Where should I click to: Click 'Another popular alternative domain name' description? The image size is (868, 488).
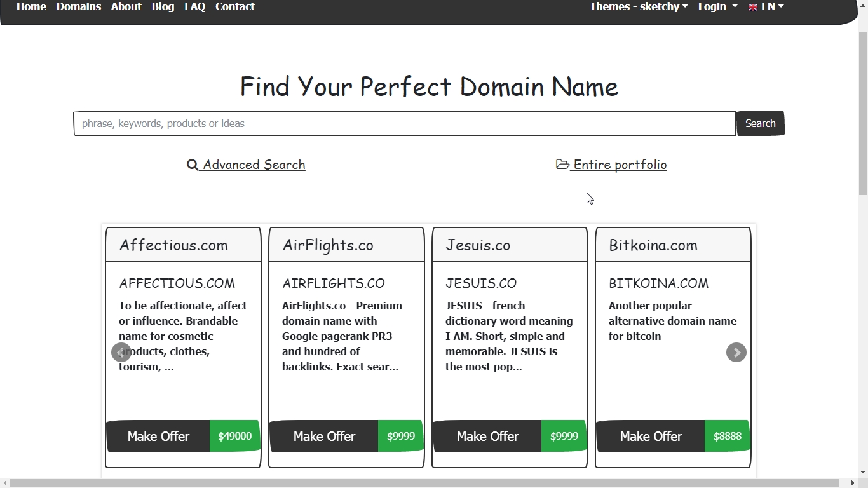point(673,321)
